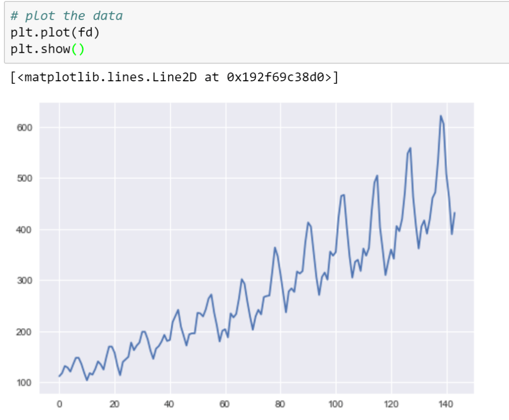The image size is (509, 420).
Task: Click the blue line chart plot area
Action: click(x=256, y=248)
